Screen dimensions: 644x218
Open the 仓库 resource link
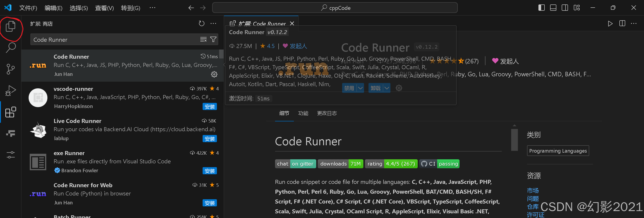533,207
